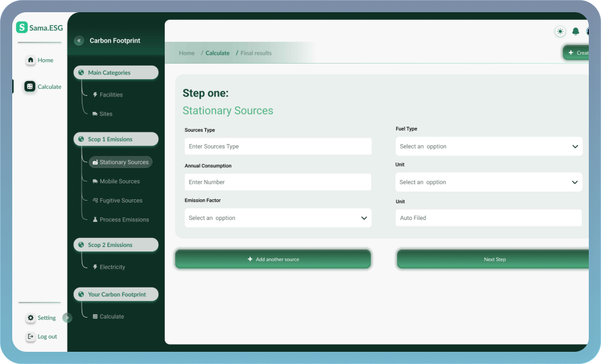Image resolution: width=601 pixels, height=364 pixels.
Task: Select Mobile Sources in sidebar
Action: [119, 181]
